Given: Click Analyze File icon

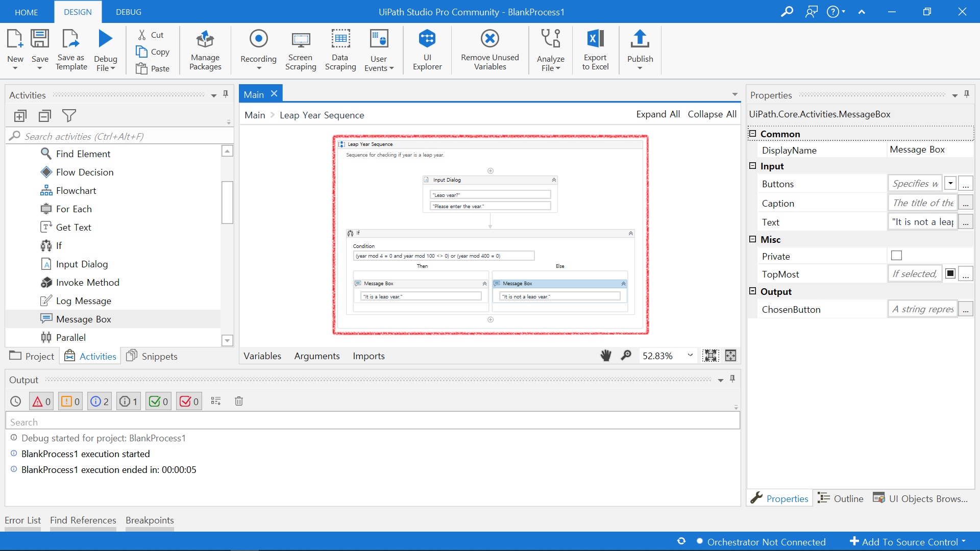Looking at the screenshot, I should tap(551, 39).
